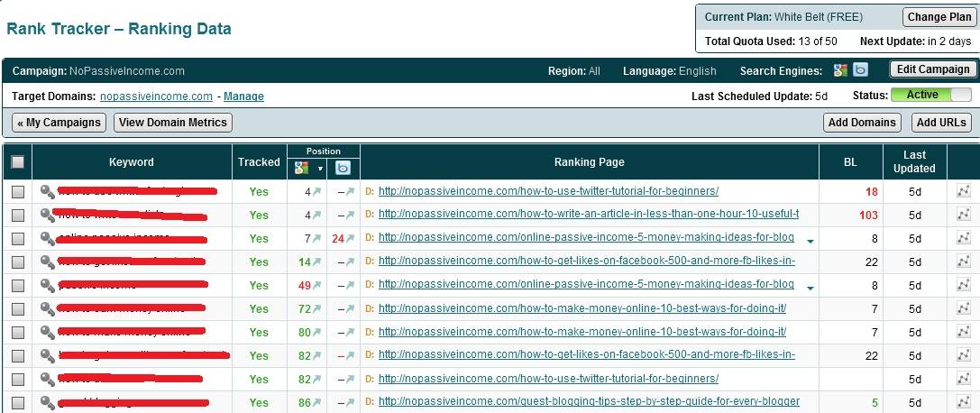
Task: Tick the checkbox for row with BL 18
Action: [18, 192]
